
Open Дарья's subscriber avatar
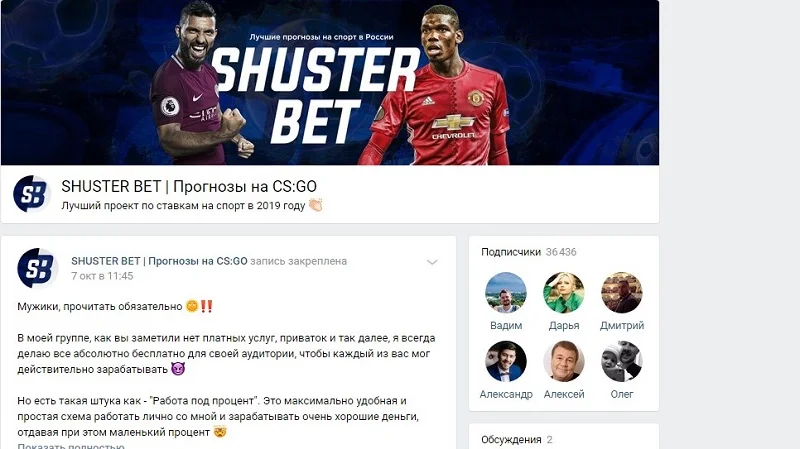[564, 292]
